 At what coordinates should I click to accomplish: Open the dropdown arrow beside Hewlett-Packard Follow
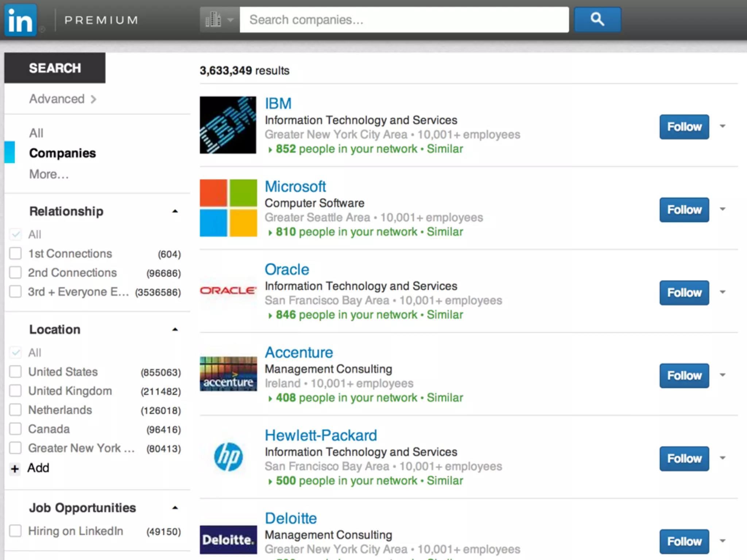pos(723,458)
